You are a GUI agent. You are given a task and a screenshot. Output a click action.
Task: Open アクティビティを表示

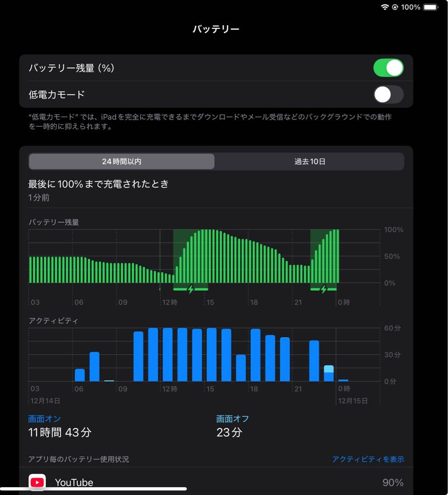point(368,459)
